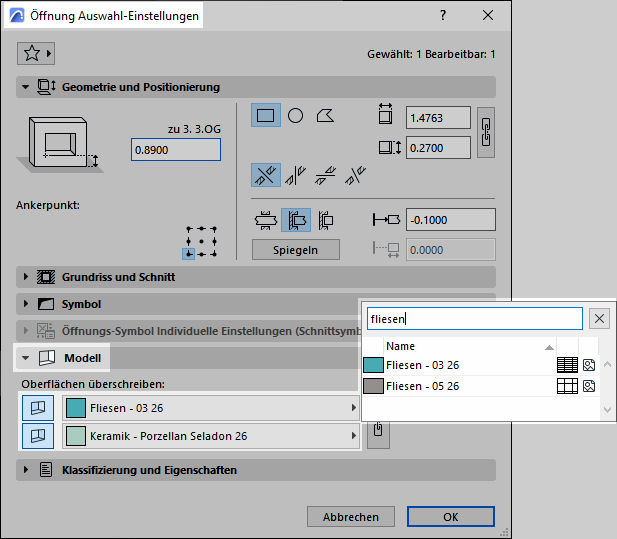This screenshot has height=539, width=617.
Task: Select the highlighted middle depth limit option
Action: 296,220
